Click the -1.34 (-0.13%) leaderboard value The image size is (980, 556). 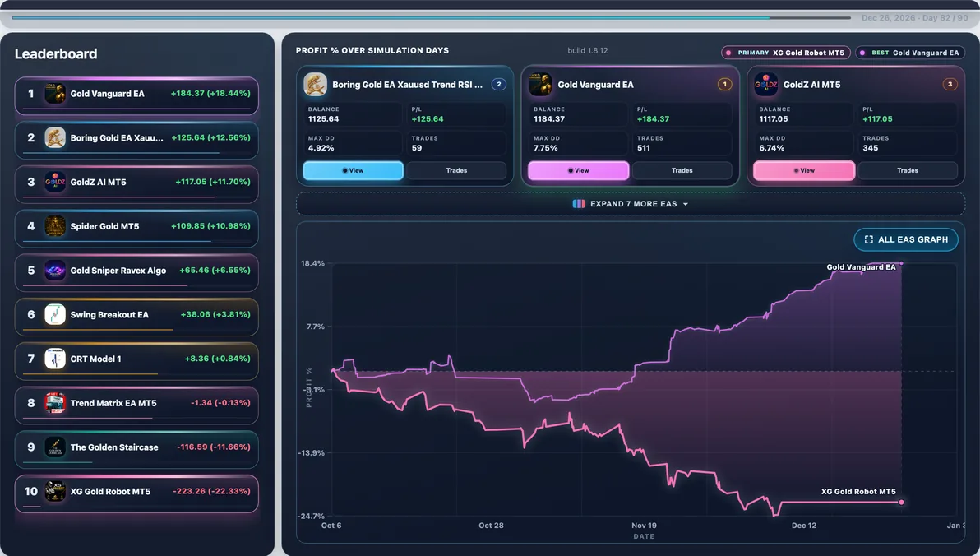coord(220,403)
